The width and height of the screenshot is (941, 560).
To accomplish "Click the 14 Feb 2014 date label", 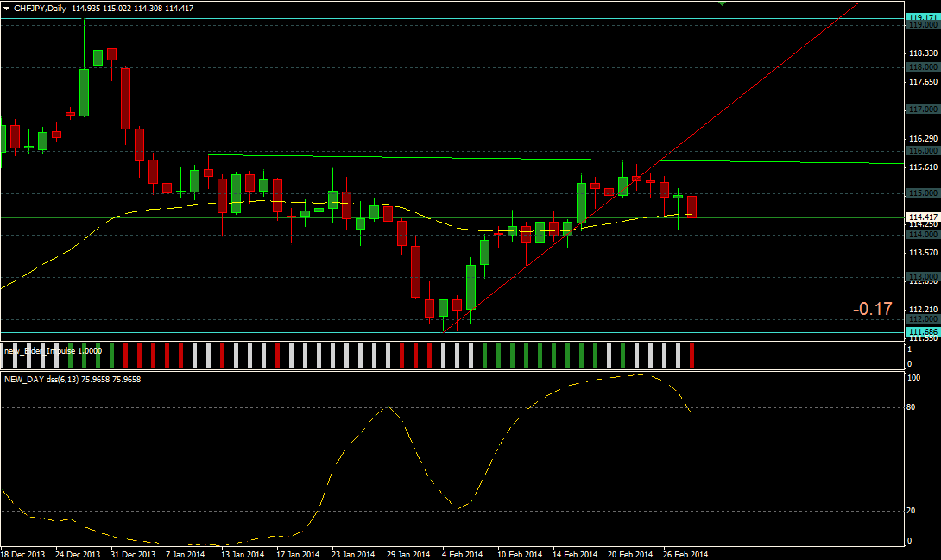I will tap(575, 554).
